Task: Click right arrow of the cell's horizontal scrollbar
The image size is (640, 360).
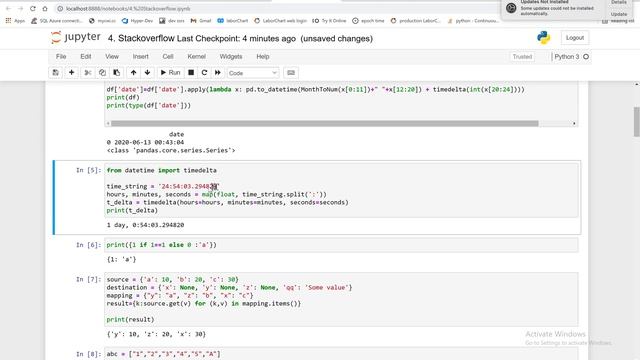Action: tap(574, 123)
